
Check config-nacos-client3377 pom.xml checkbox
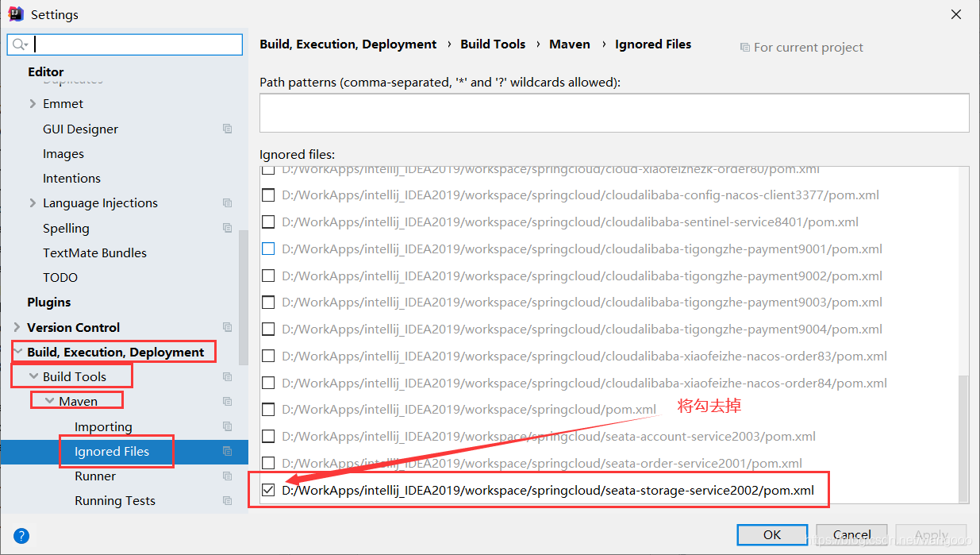pos(268,195)
